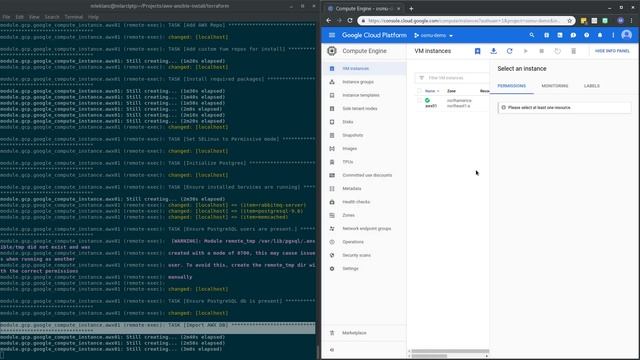Select the Compute Engine browser tab
Viewport: 640px width, 360px height.
click(x=363, y=8)
